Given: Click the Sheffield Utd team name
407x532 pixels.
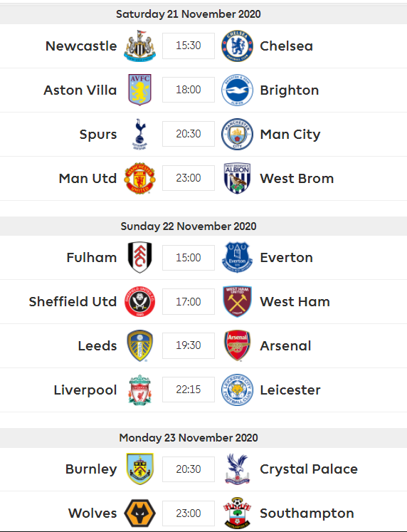Looking at the screenshot, I should pos(73,302).
